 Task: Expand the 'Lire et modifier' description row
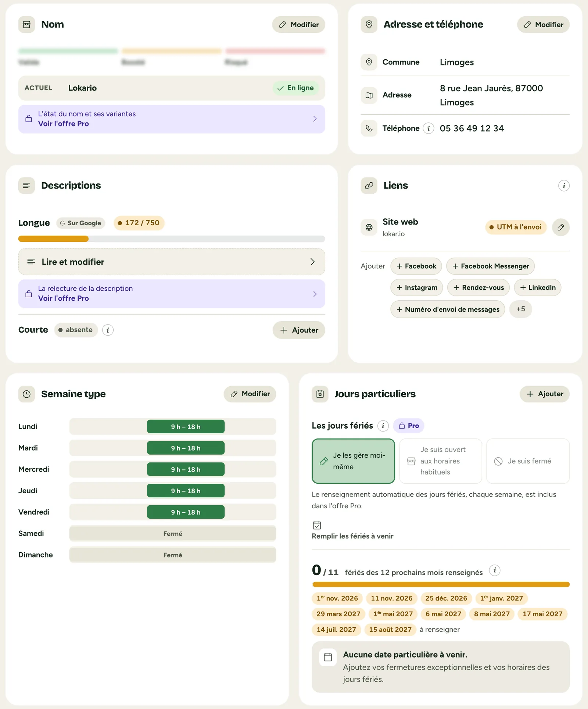[x=172, y=262]
